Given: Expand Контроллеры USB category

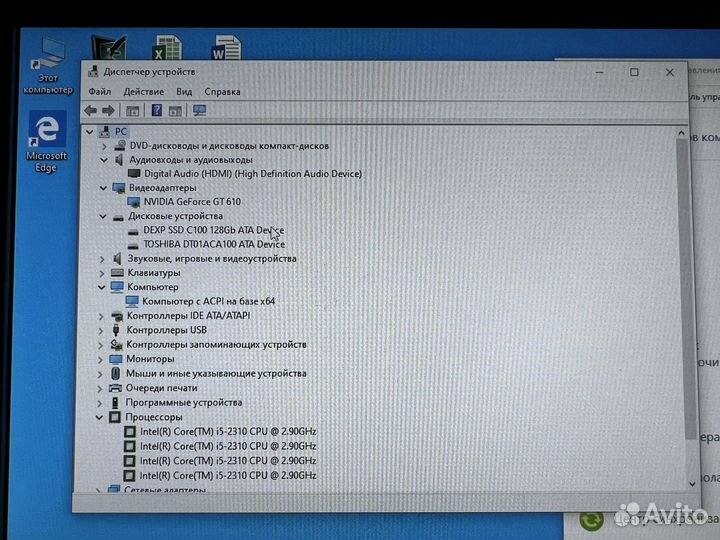Looking at the screenshot, I should (x=101, y=331).
